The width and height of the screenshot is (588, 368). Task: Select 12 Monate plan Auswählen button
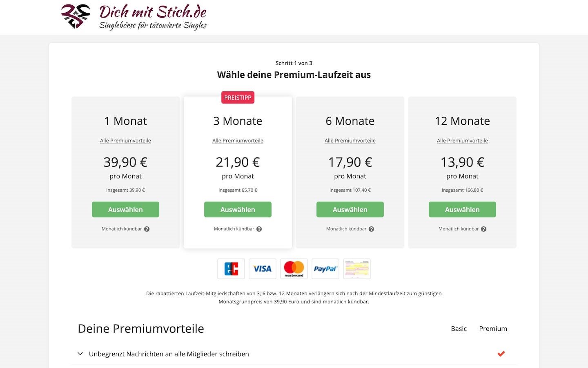pos(462,209)
